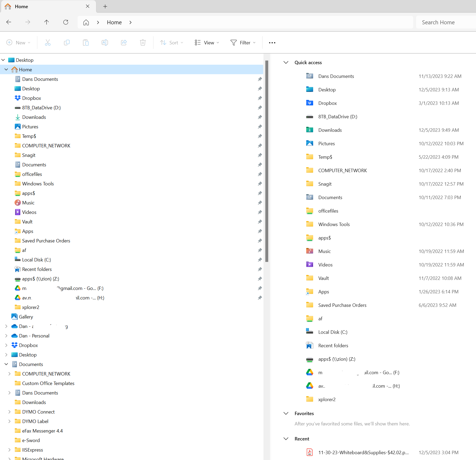
Task: Click the Music folder icon in Quick access
Action: [310, 251]
